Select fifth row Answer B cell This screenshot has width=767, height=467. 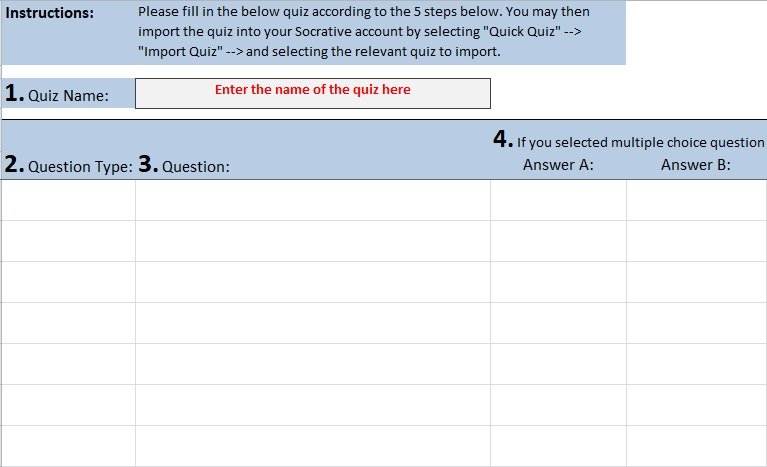pyautogui.click(x=697, y=364)
